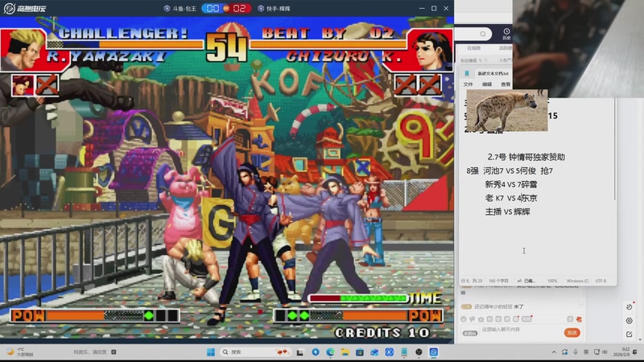Click the 斗鱼-包王 player label in title bar
The height and width of the screenshot is (362, 644).
point(180,8)
